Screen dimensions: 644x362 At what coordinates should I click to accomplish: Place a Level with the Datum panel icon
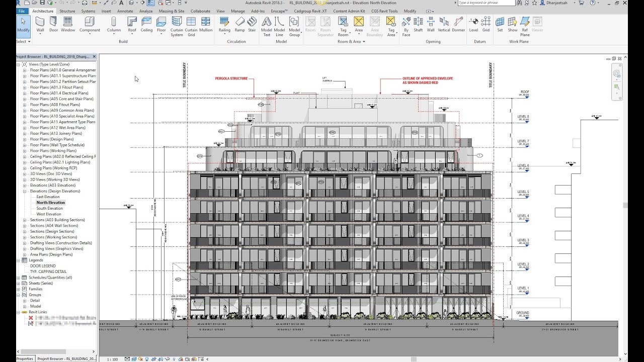473,24
